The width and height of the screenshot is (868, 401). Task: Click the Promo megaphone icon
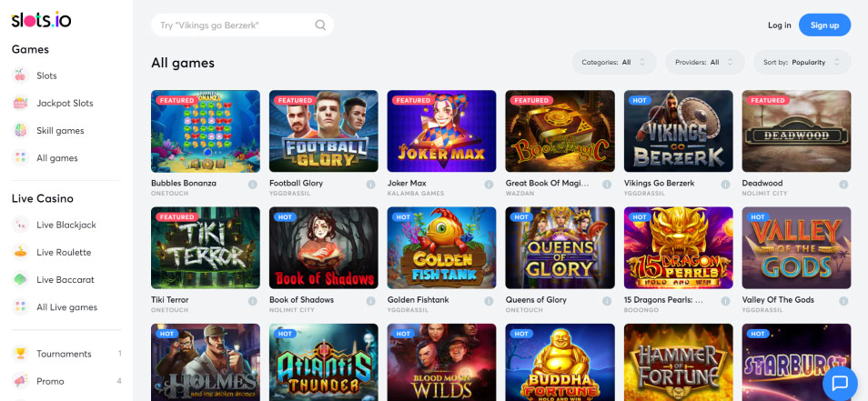[x=21, y=381]
